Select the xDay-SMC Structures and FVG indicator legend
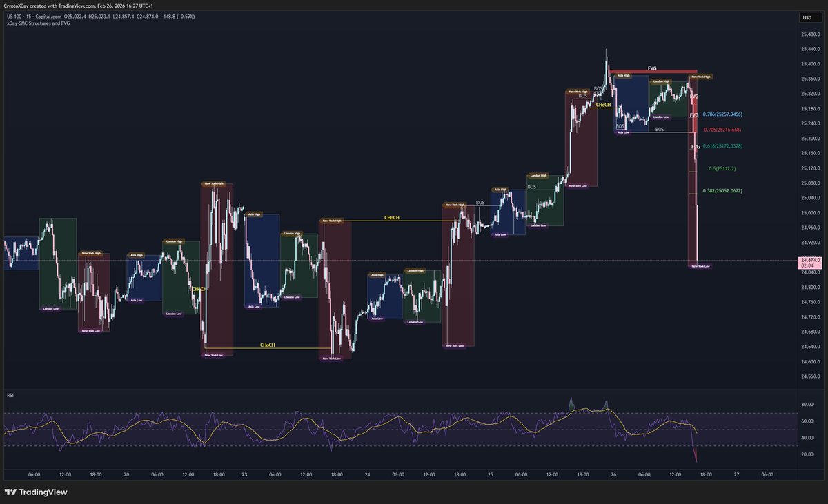Viewport: 828px width, 504px height. [x=38, y=23]
